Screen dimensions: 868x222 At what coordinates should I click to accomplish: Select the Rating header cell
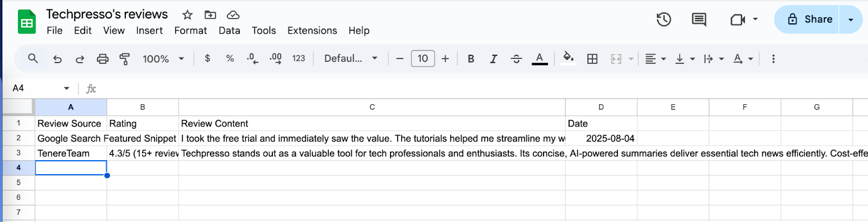[x=143, y=123]
